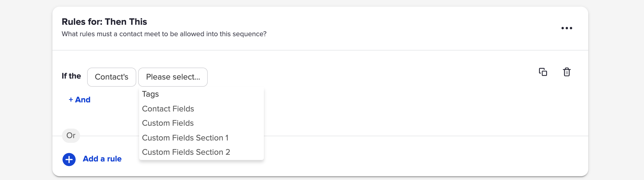Open the Contact's dropdown
Image resolution: width=644 pixels, height=180 pixels.
point(111,77)
